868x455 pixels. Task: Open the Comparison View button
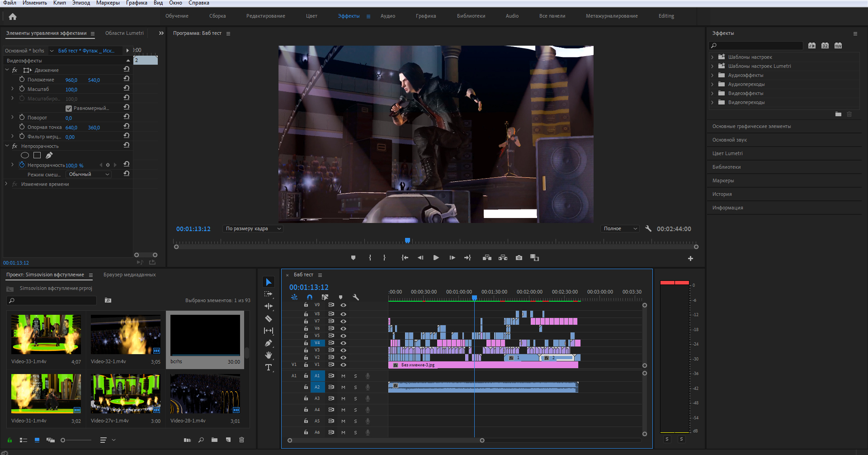[534, 258]
